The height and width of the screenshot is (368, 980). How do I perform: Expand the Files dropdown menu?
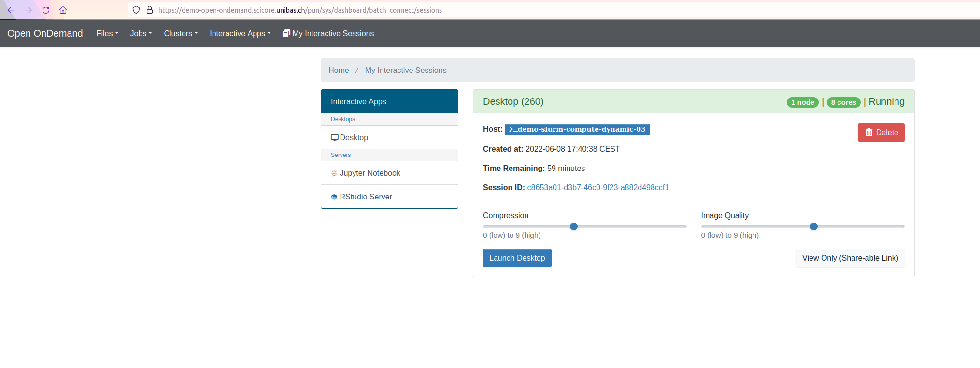(x=107, y=34)
